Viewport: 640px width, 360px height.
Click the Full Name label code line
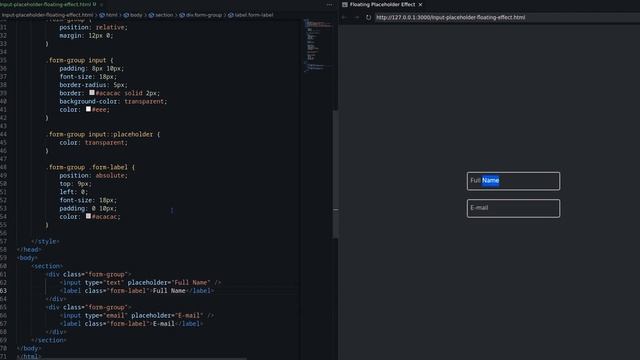click(x=137, y=291)
